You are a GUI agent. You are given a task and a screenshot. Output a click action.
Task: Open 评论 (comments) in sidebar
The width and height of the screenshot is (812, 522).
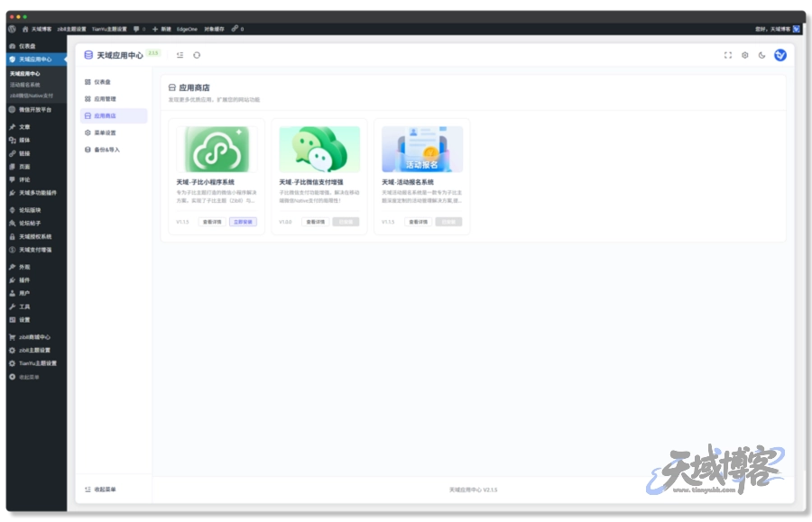(36, 179)
